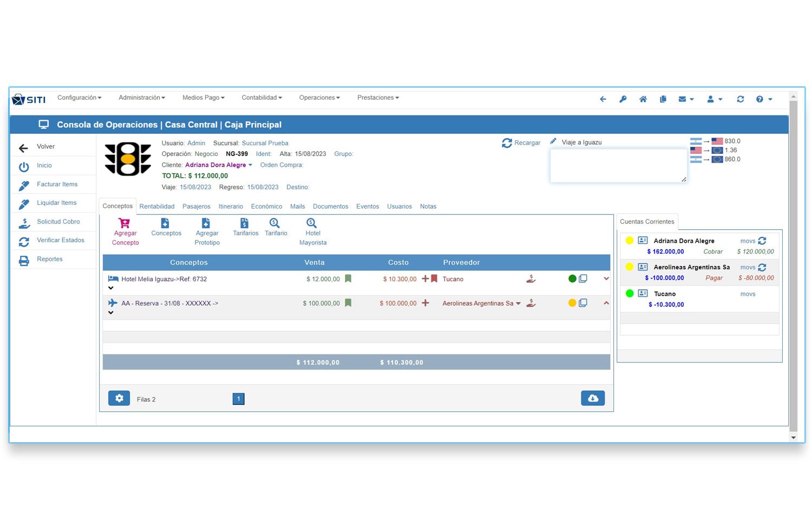
Task: Open the home icon in top toolbar
Action: tap(643, 99)
